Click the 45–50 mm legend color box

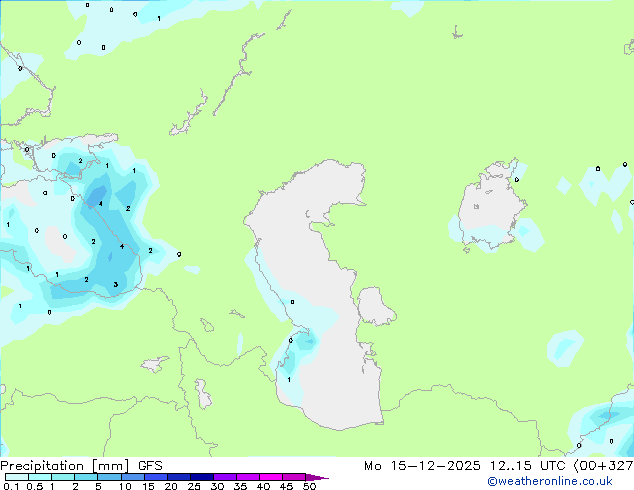point(294,477)
